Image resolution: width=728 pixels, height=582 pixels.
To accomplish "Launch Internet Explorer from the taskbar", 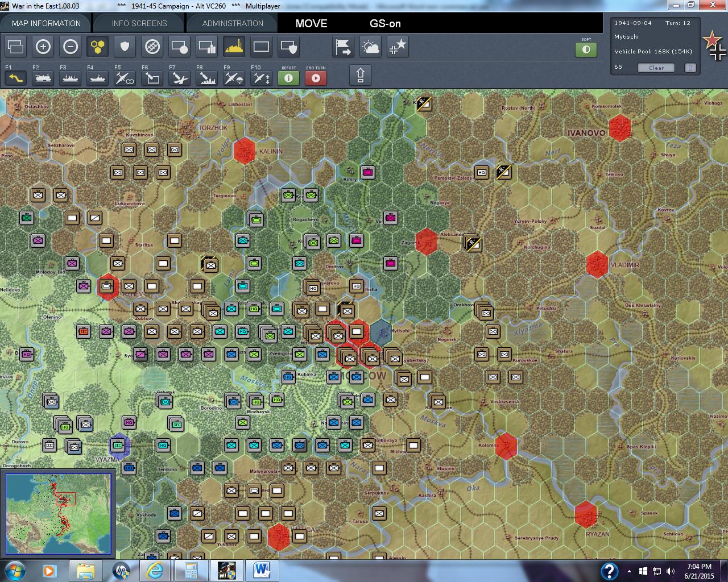I will tap(155, 571).
